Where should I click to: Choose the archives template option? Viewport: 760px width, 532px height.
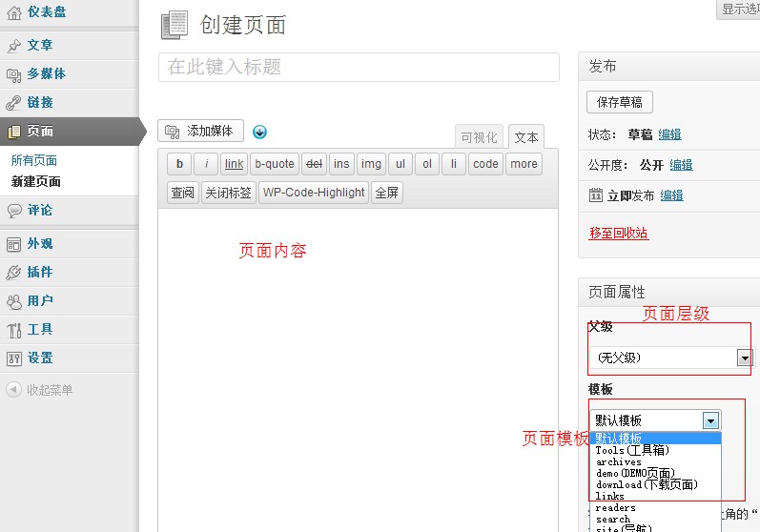619,461
